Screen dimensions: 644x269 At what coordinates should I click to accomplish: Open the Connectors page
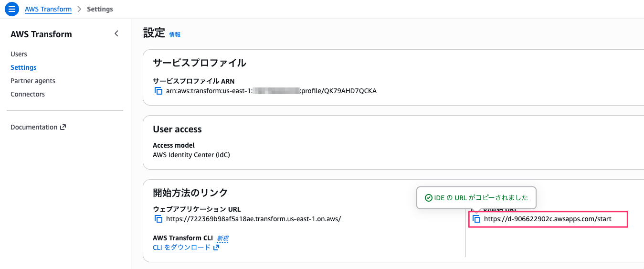click(28, 94)
